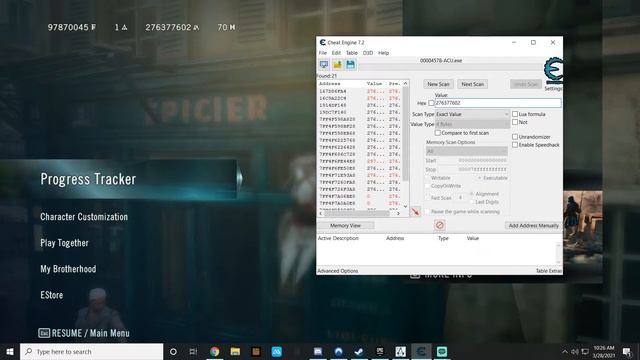
Task: Click the results list scroll down arrow
Action: pyautogui.click(x=405, y=207)
